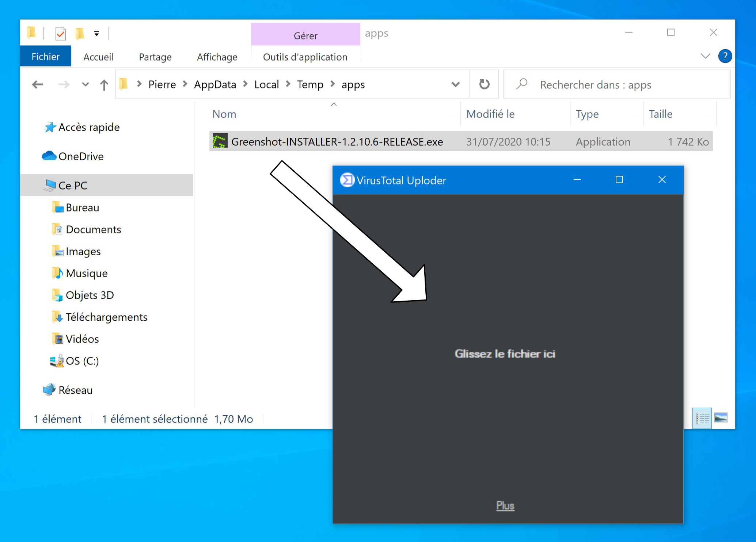Screen dimensions: 756x542
Task: Go up one folder level
Action: click(104, 85)
